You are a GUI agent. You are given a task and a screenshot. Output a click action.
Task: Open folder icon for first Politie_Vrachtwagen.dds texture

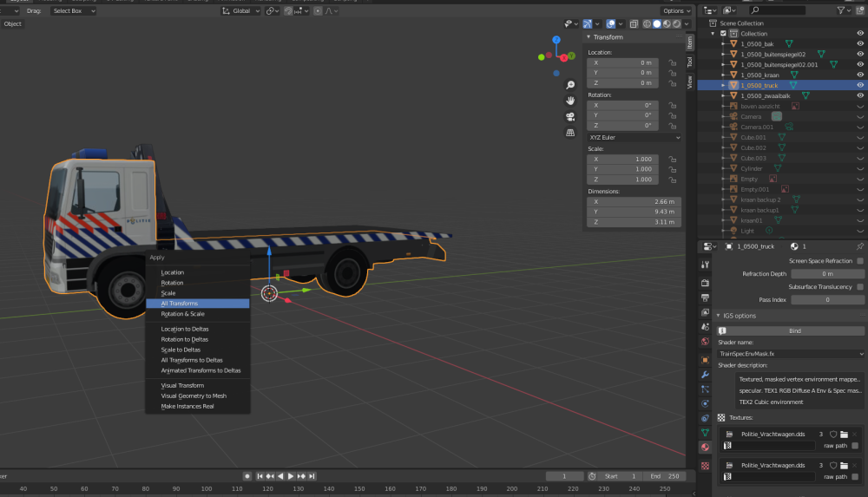[843, 434]
